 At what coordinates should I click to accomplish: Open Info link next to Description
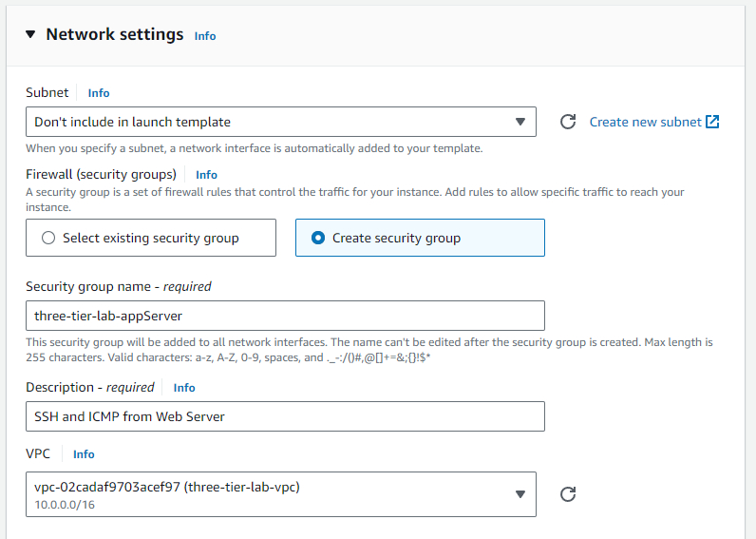pos(184,388)
